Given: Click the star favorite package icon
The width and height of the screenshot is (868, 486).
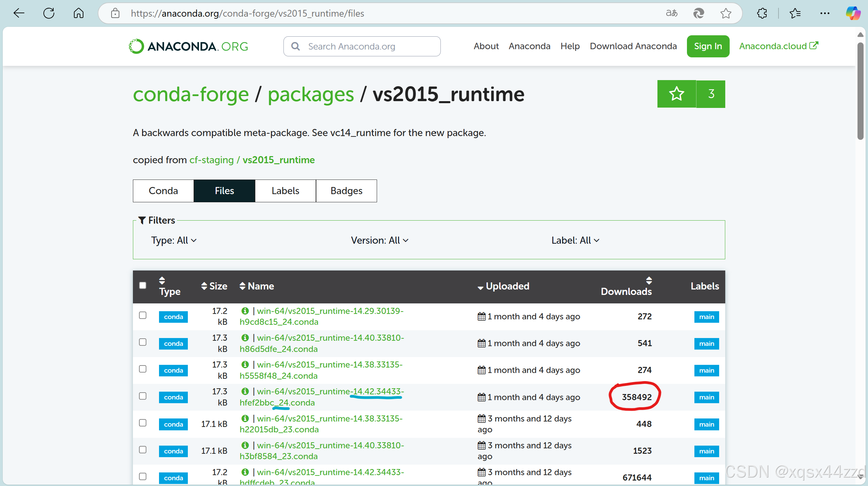Looking at the screenshot, I should tap(676, 94).
